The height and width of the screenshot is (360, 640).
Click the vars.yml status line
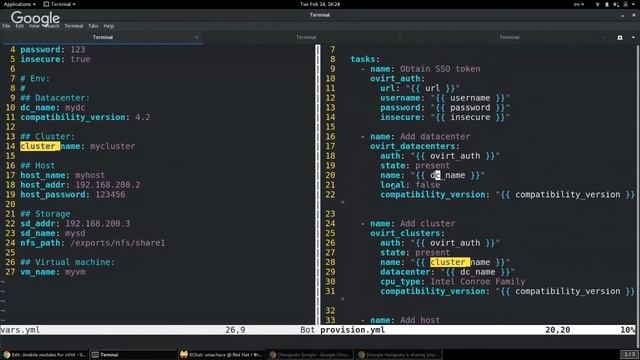158,330
